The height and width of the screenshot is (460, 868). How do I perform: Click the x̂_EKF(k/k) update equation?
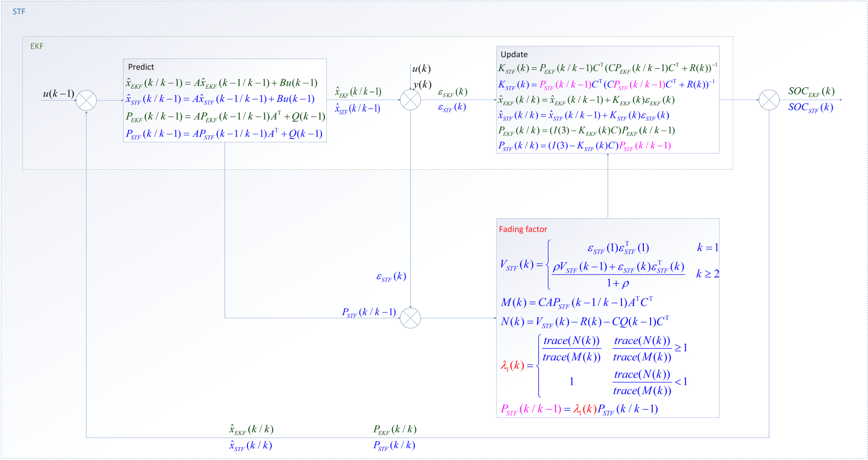(587, 100)
